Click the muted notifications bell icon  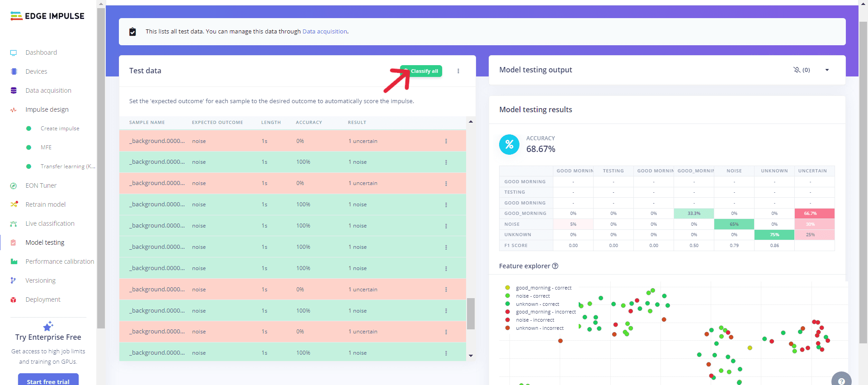797,70
